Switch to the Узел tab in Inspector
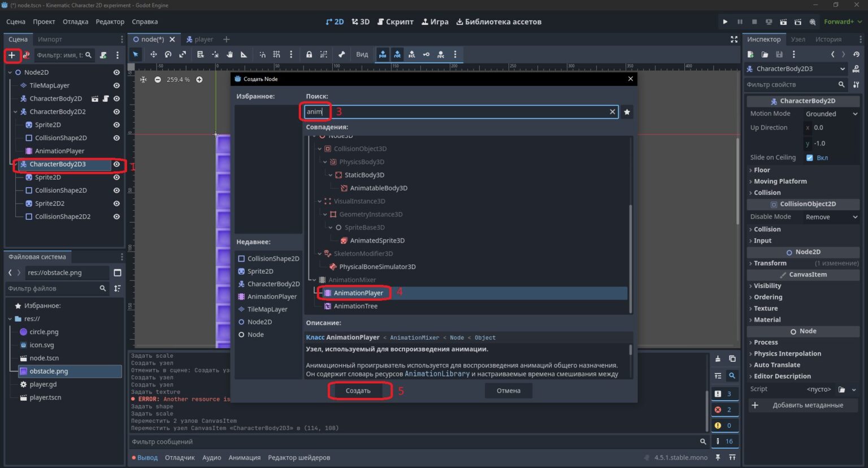 coord(798,39)
